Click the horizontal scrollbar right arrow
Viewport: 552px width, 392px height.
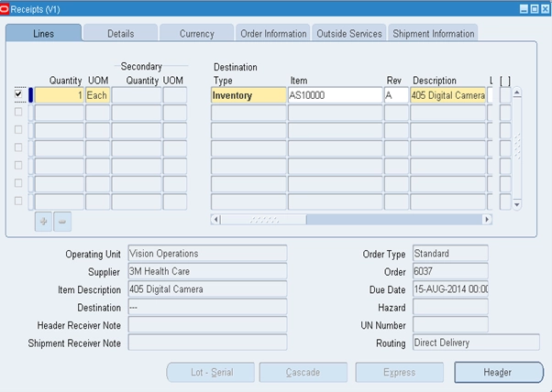click(487, 220)
